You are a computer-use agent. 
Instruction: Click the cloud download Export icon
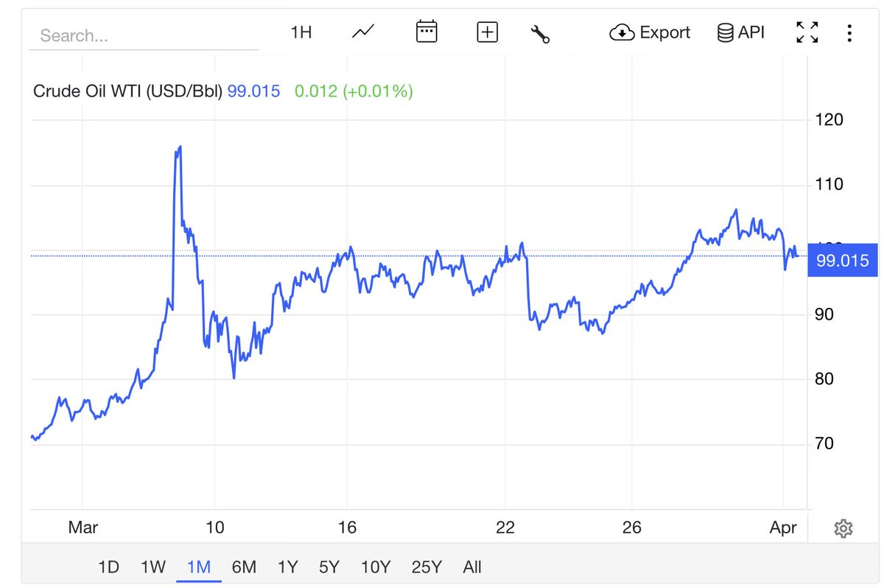click(622, 32)
